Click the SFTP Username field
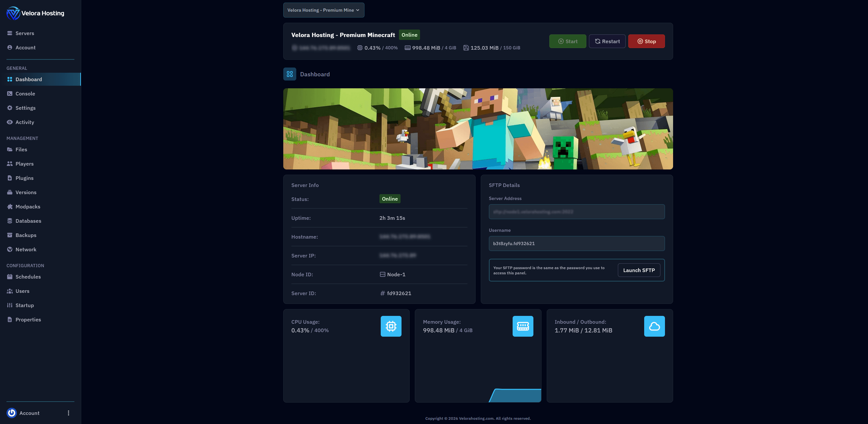Image resolution: width=868 pixels, height=424 pixels. coord(576,243)
